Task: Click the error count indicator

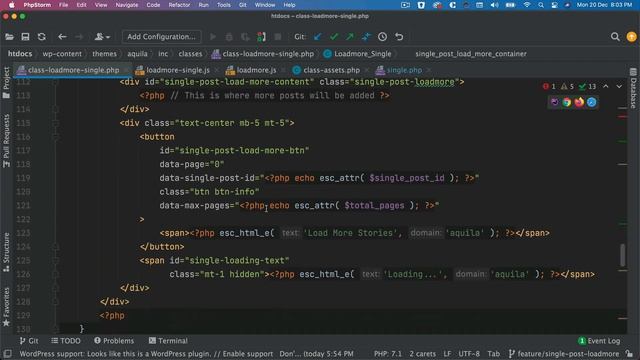Action: coord(549,87)
